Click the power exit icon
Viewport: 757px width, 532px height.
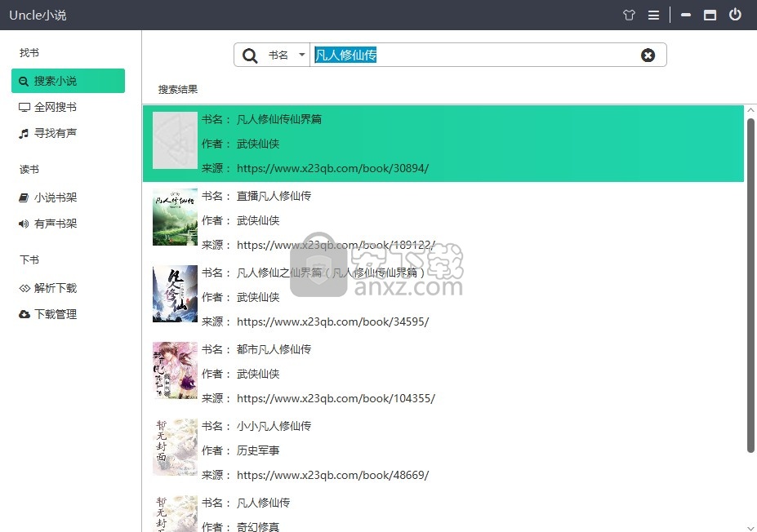735,15
